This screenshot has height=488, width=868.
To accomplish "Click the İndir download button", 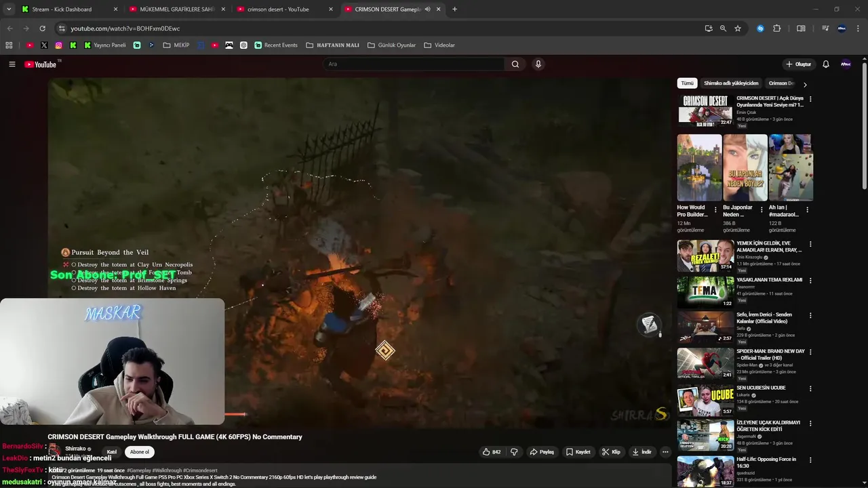I will (x=642, y=452).
